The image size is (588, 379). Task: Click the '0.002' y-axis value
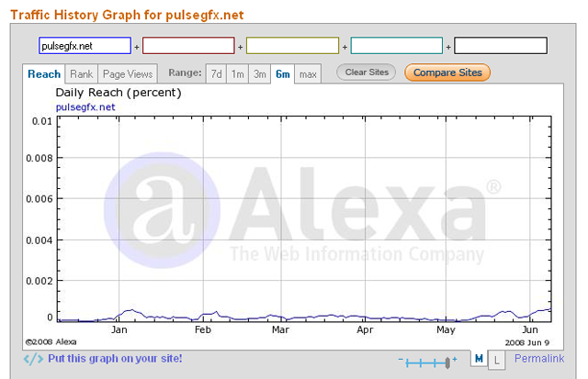click(40, 281)
